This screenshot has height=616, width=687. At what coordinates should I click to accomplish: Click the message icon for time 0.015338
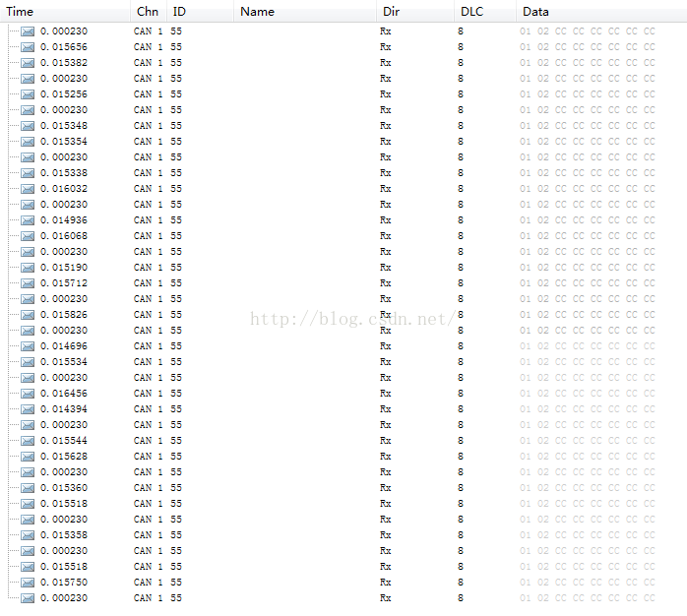coord(28,173)
